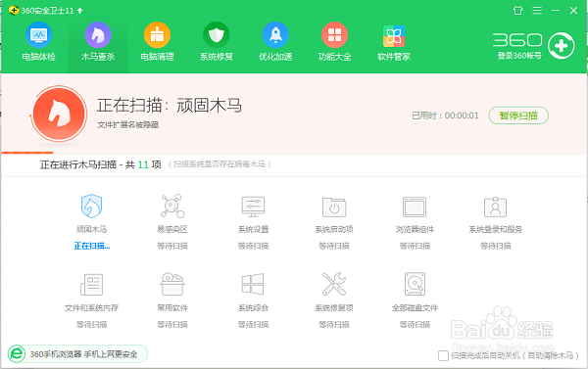Click the 浏览器组件 scan item icon

point(415,207)
